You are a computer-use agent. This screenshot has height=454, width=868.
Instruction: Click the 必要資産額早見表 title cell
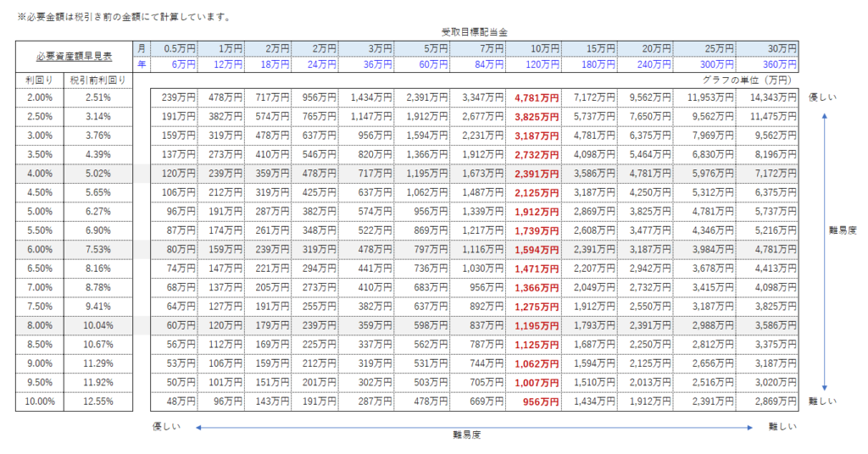[x=72, y=56]
